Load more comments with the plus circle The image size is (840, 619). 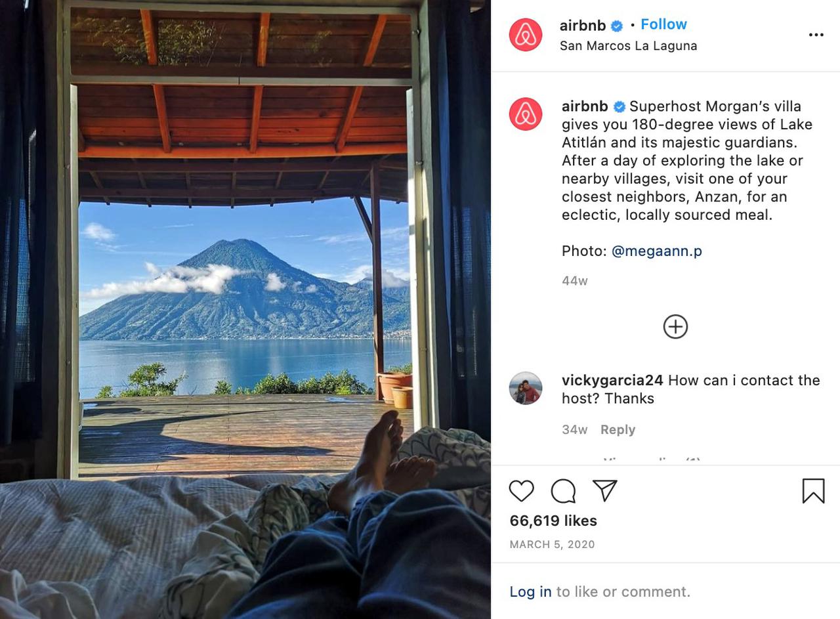[x=675, y=326]
